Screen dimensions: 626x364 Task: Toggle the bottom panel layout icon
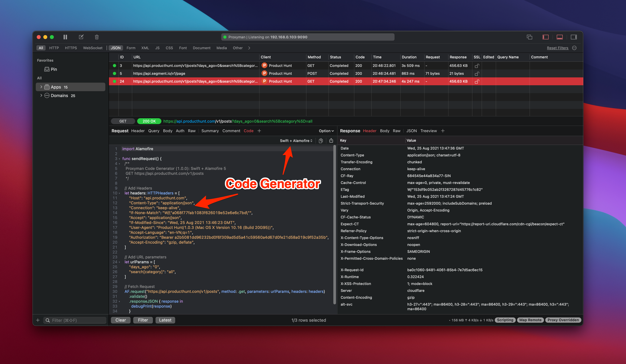coord(560,37)
